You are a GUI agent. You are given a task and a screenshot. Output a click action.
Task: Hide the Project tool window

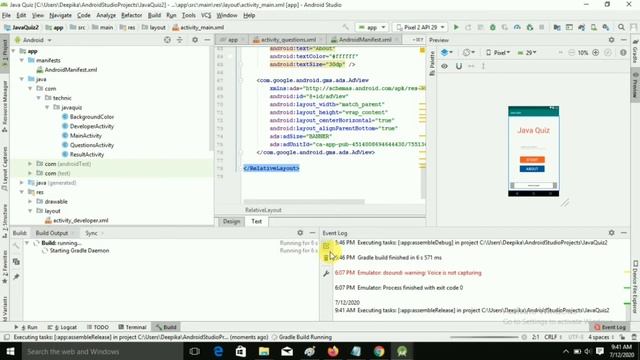(x=207, y=40)
